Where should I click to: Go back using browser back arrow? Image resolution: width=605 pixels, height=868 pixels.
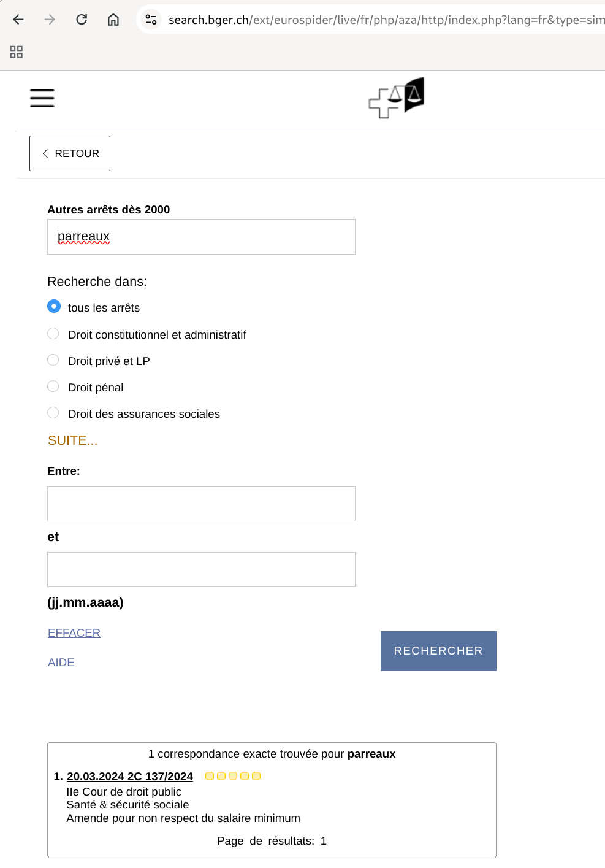click(18, 20)
